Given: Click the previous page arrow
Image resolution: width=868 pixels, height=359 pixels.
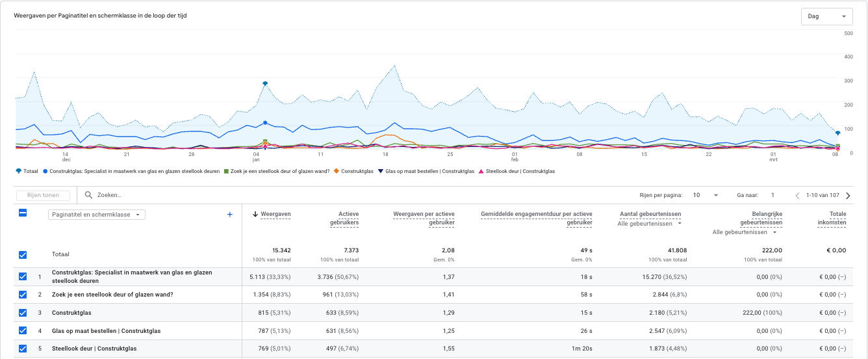Looking at the screenshot, I should click(x=798, y=195).
